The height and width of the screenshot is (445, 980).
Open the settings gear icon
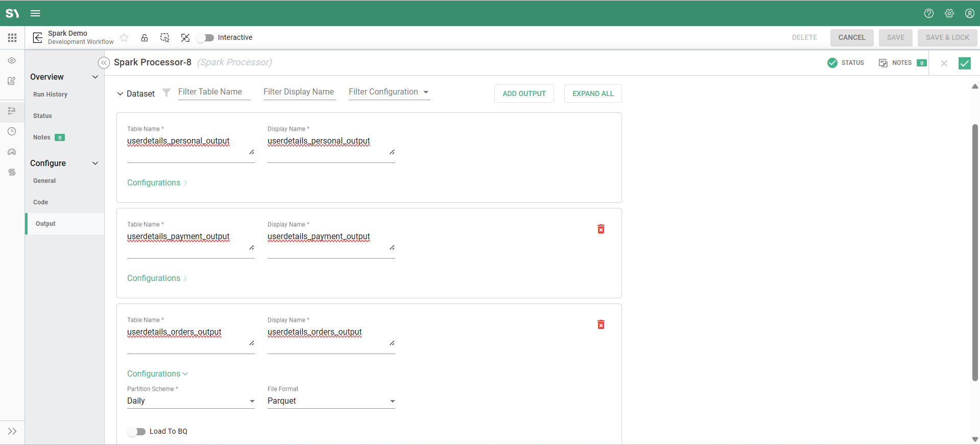(949, 13)
